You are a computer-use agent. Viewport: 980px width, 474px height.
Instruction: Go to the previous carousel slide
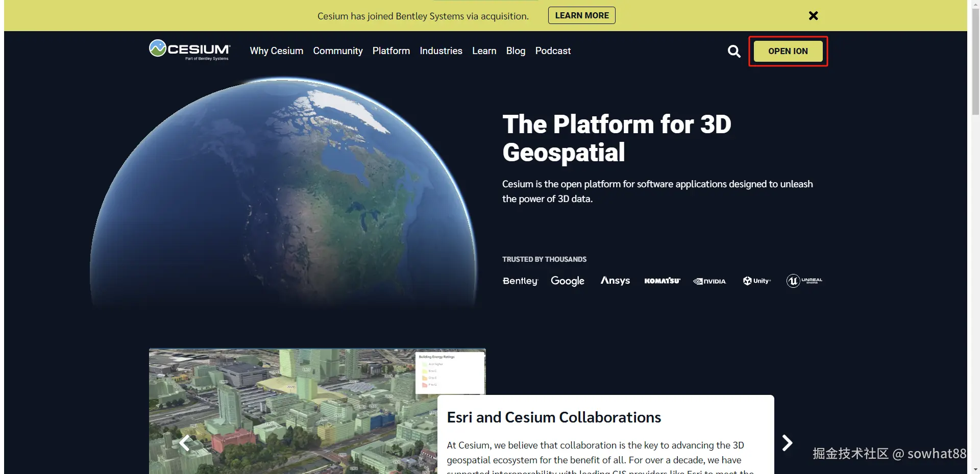(x=185, y=443)
